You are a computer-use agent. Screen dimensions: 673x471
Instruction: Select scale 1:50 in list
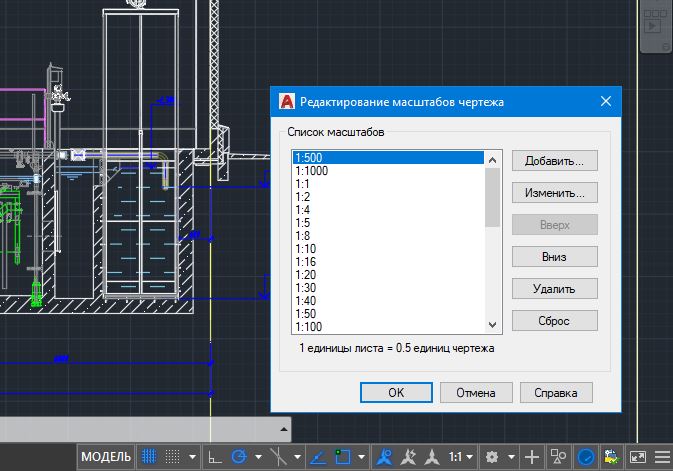(388, 313)
